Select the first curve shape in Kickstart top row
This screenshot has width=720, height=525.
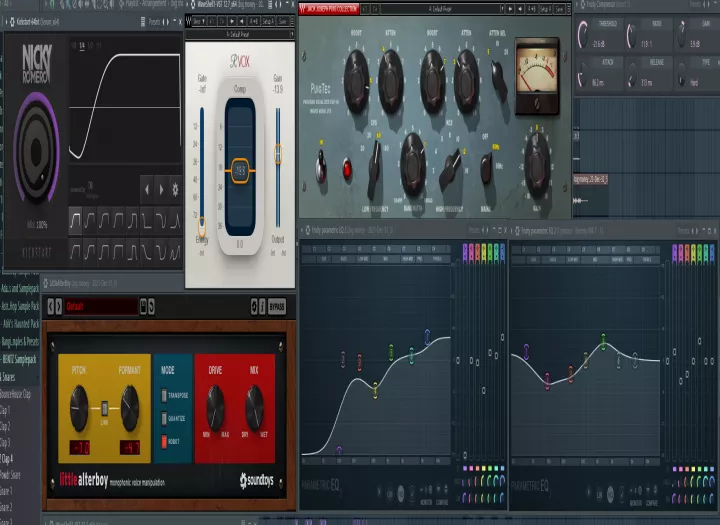pos(76,221)
